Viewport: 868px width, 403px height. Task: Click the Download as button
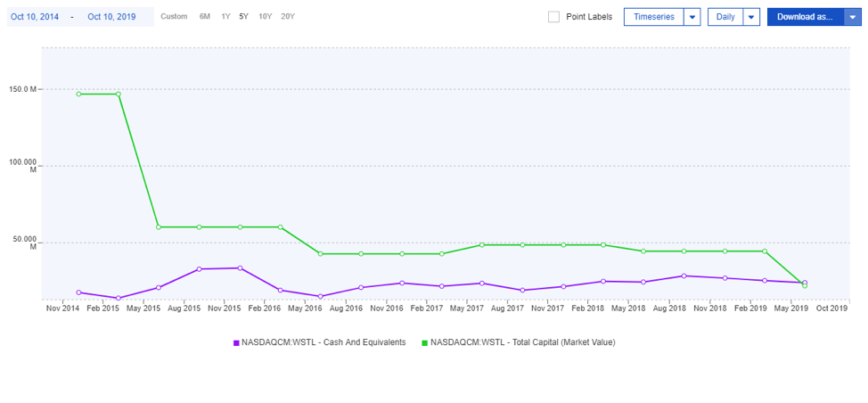coord(805,17)
